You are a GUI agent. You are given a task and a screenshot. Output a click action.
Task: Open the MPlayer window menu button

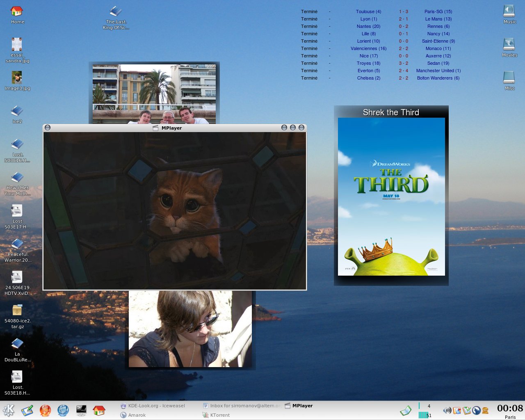[48, 128]
